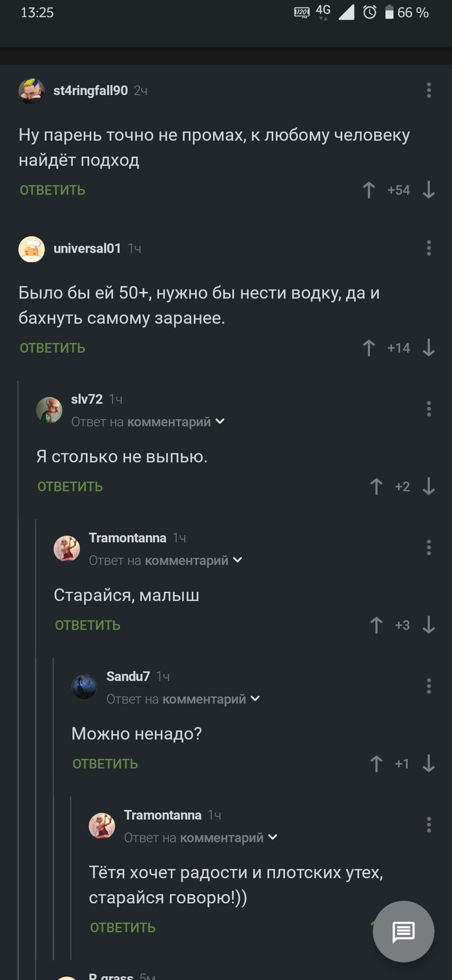Reply to st4ringfall90 via ОТВЕТИТЬ
The width and height of the screenshot is (452, 980).
coord(52,190)
